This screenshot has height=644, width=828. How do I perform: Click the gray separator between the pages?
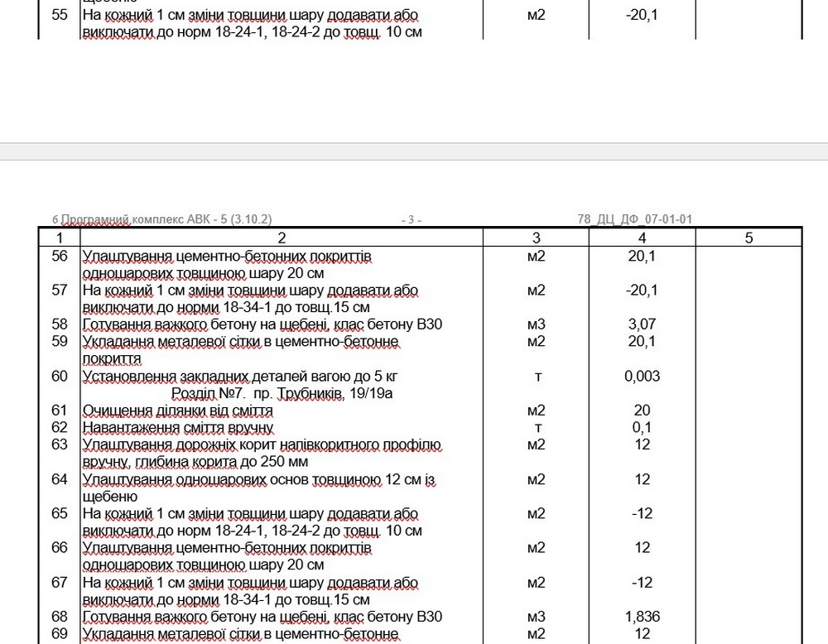(x=414, y=151)
